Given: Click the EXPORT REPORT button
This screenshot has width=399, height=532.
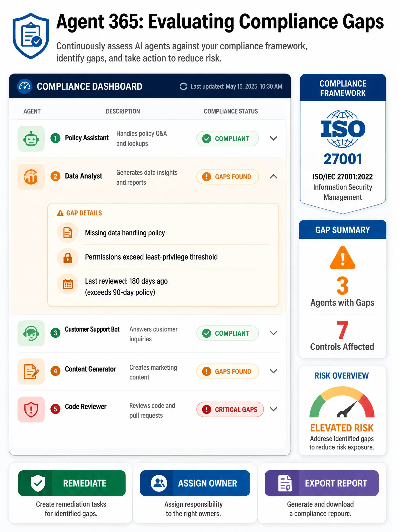Looking at the screenshot, I should pos(322,483).
